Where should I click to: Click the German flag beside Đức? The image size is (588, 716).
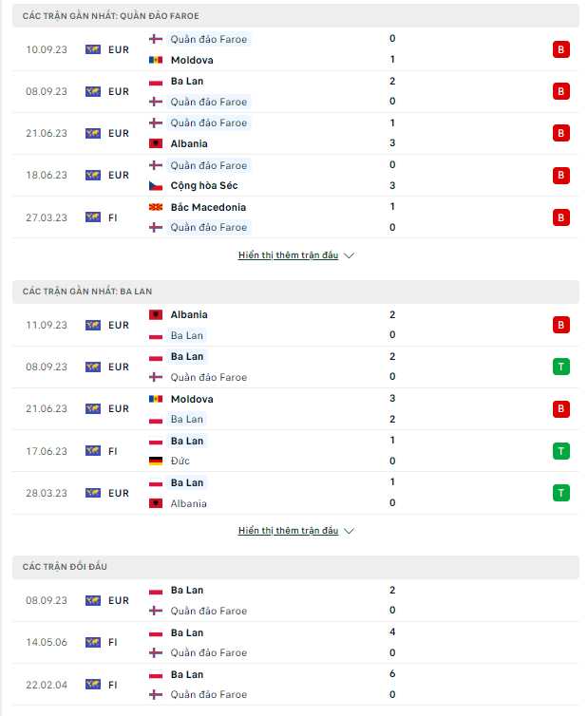(x=156, y=462)
